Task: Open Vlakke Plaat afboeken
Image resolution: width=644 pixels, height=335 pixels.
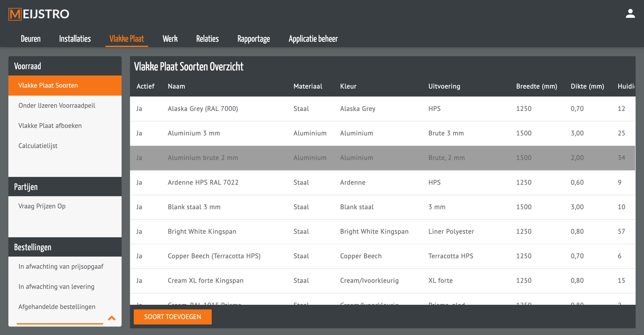Action: tap(50, 126)
